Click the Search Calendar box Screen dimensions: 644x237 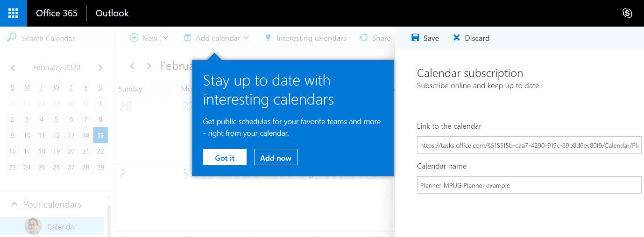pos(57,38)
